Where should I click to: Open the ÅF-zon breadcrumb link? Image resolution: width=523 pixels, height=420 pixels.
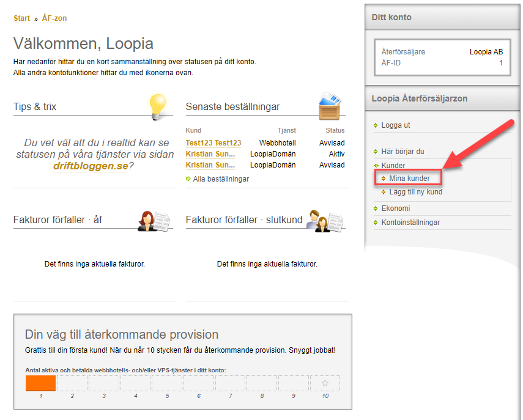54,18
